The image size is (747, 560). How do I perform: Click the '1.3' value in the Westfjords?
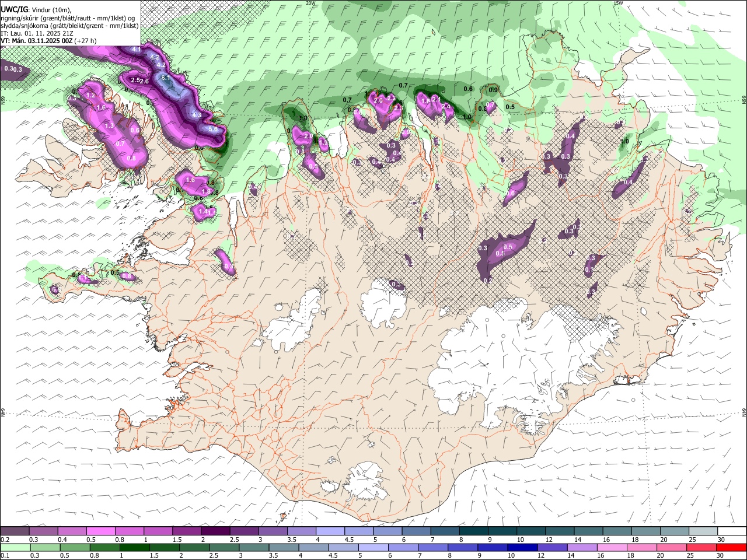click(109, 125)
